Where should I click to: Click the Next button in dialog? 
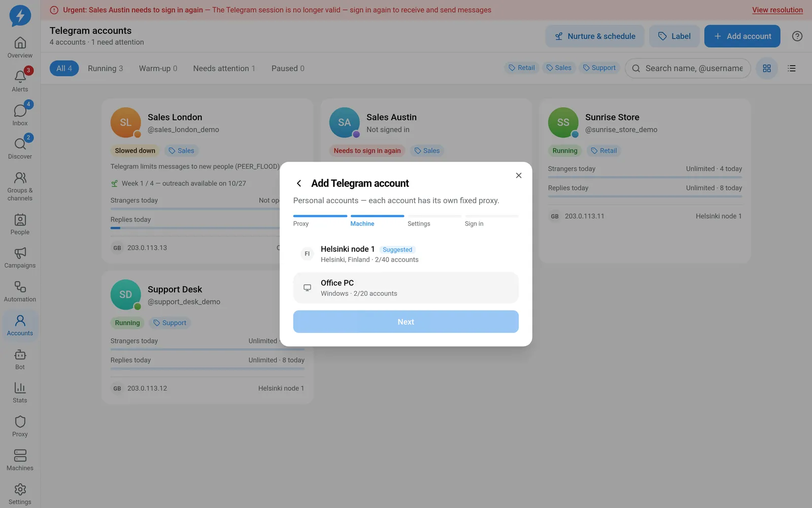pyautogui.click(x=406, y=322)
